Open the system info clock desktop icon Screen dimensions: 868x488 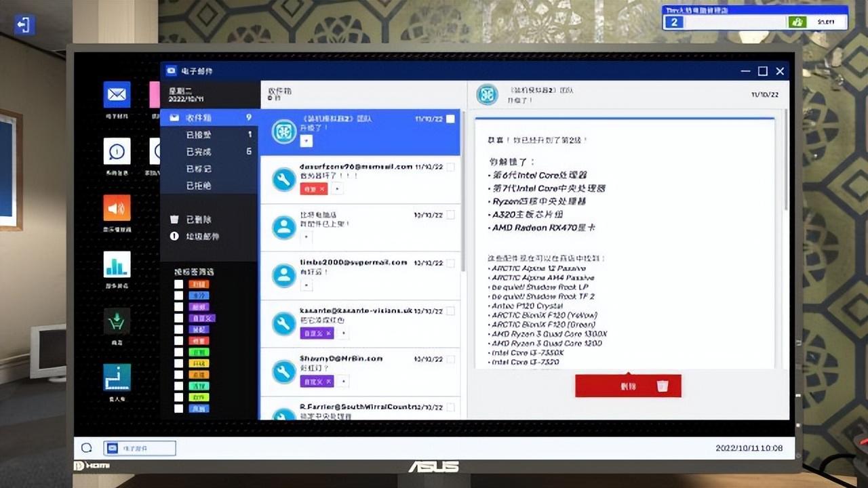click(117, 151)
